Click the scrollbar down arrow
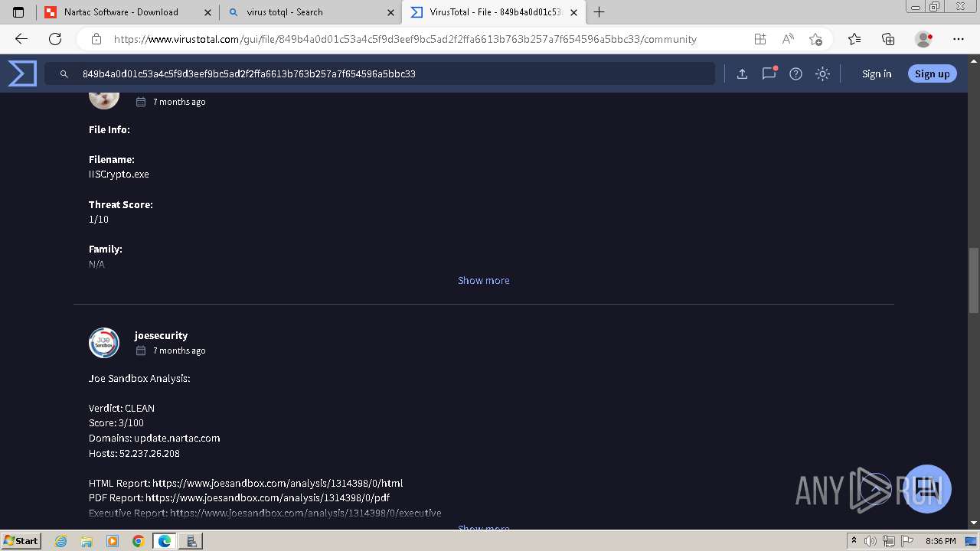Image resolution: width=980 pixels, height=551 pixels. 974,523
